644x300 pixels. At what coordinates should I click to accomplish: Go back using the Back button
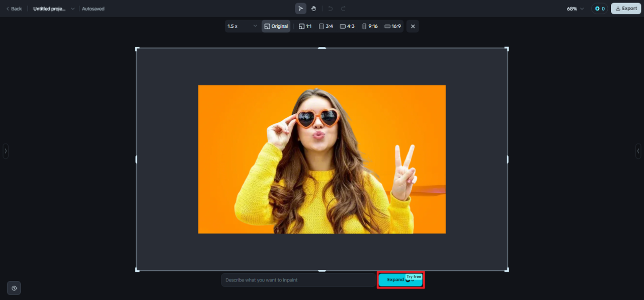(x=14, y=9)
